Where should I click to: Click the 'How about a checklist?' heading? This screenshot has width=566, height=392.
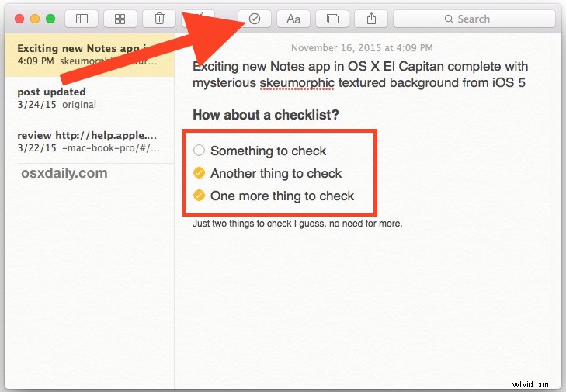(x=266, y=115)
